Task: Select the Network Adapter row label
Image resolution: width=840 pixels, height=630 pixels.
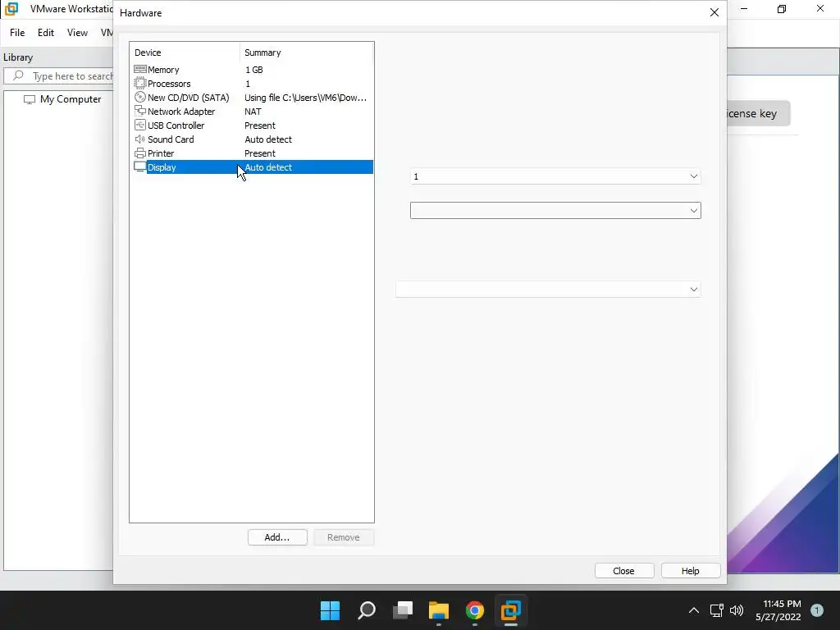Action: tap(181, 112)
